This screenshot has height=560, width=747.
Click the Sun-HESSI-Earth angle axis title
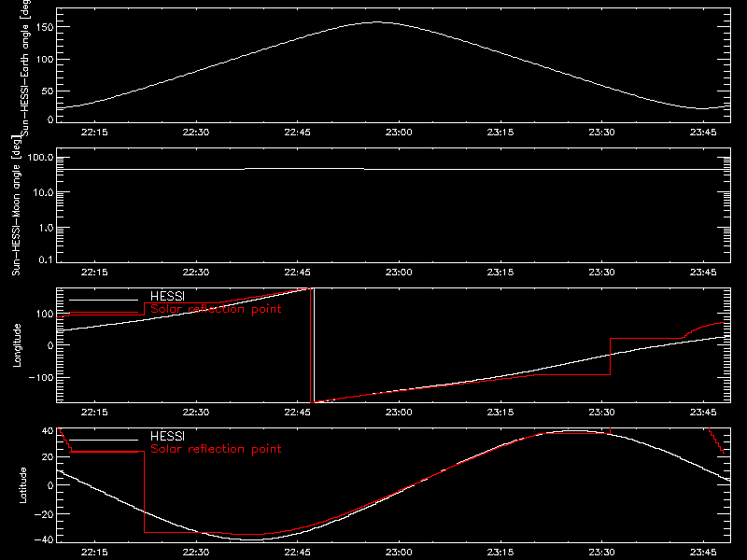pyautogui.click(x=25, y=68)
